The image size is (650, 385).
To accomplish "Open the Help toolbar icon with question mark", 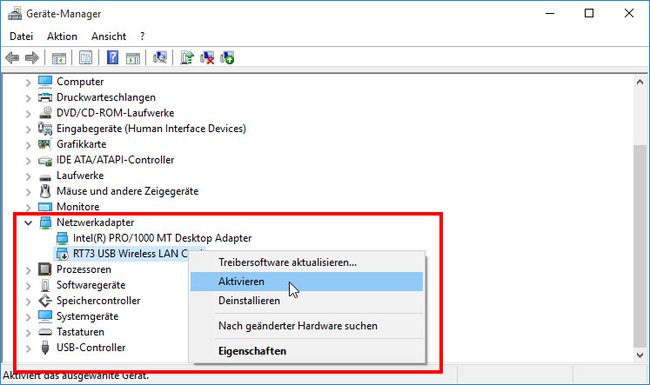I will [x=112, y=58].
